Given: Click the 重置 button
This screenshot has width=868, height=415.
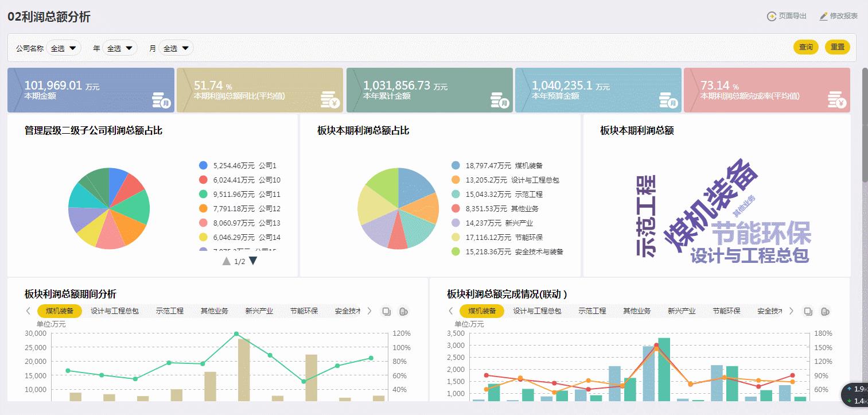Looking at the screenshot, I should pos(838,47).
